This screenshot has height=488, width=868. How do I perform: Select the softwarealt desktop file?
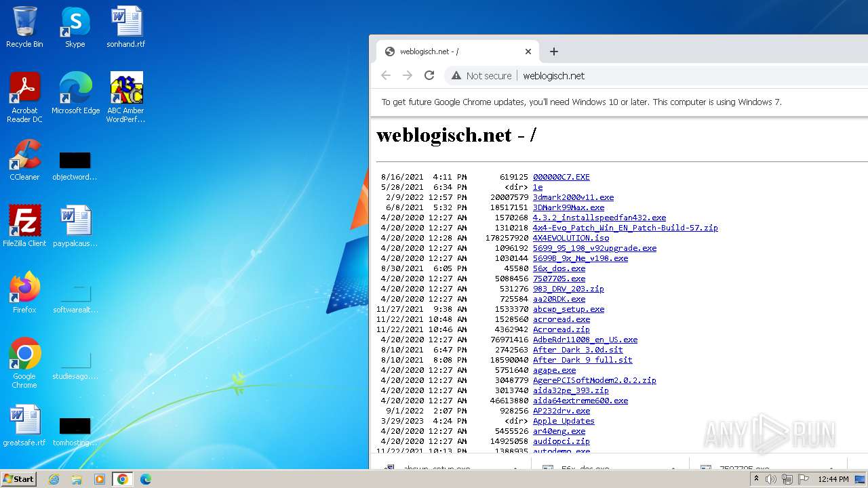click(75, 299)
